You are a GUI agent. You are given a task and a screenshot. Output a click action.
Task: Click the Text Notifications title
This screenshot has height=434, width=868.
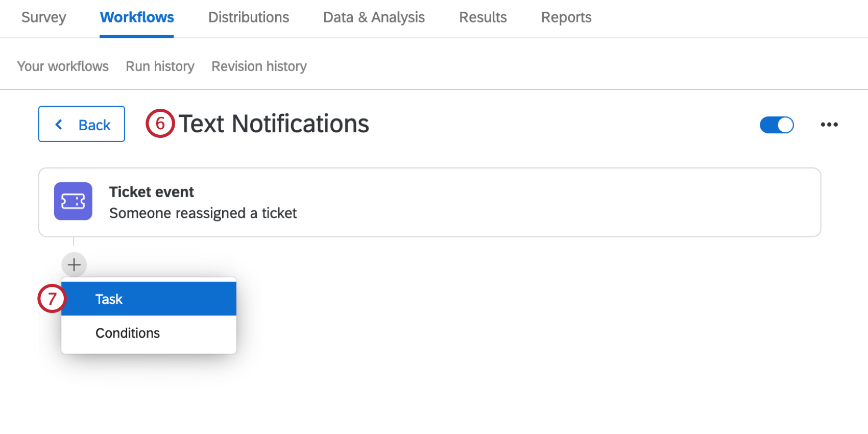pos(274,124)
